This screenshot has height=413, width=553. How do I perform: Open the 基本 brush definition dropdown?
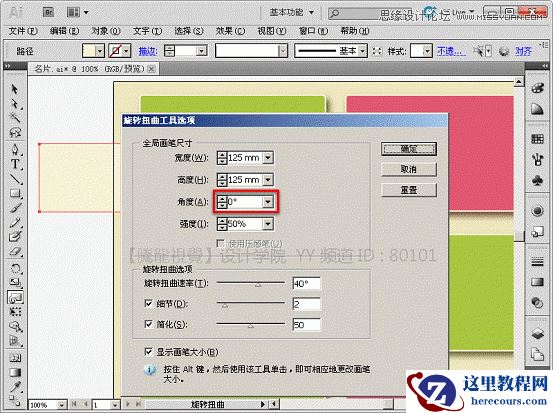point(363,51)
